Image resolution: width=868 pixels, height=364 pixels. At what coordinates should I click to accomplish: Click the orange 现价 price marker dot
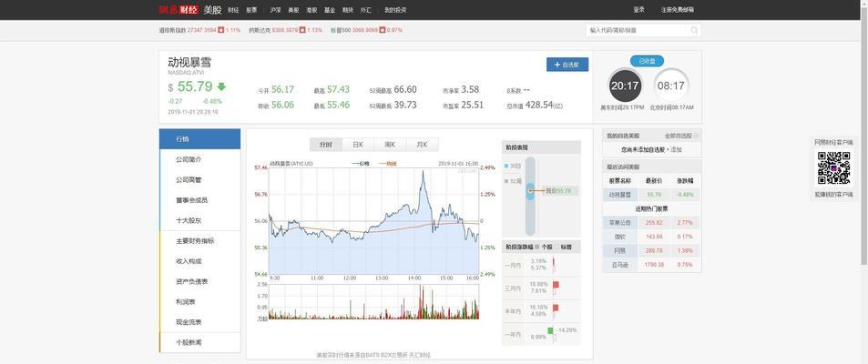click(x=530, y=191)
